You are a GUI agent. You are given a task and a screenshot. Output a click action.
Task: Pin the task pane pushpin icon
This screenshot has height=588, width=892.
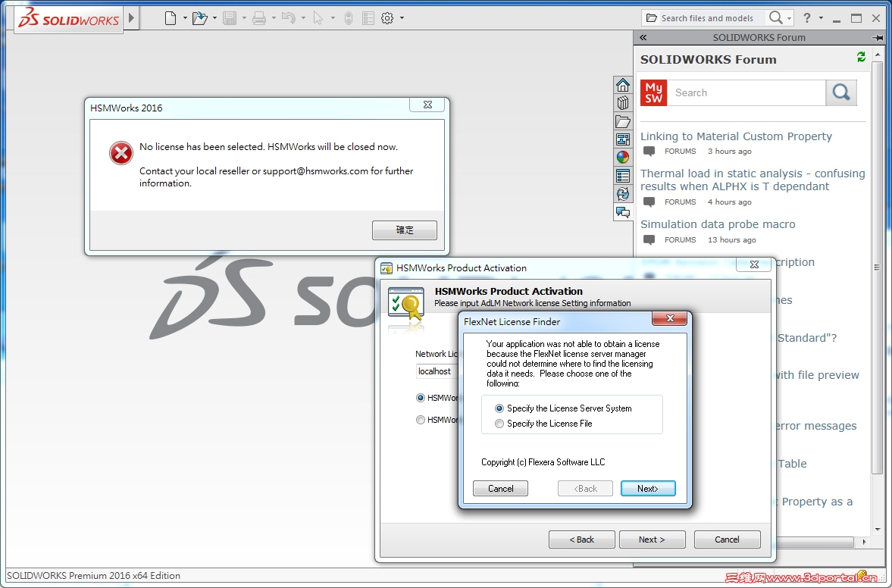(877, 38)
